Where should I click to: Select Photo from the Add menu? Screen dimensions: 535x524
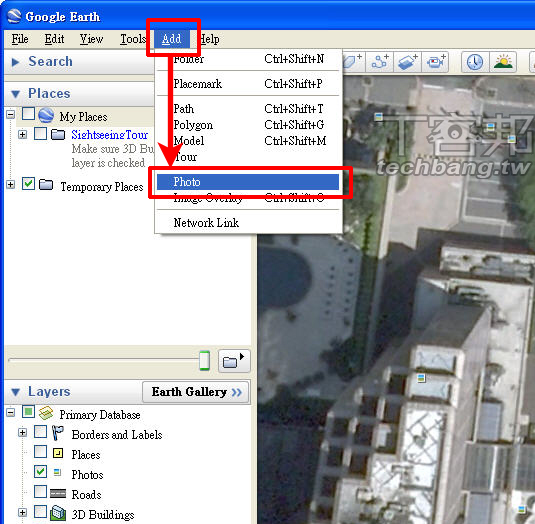point(248,182)
